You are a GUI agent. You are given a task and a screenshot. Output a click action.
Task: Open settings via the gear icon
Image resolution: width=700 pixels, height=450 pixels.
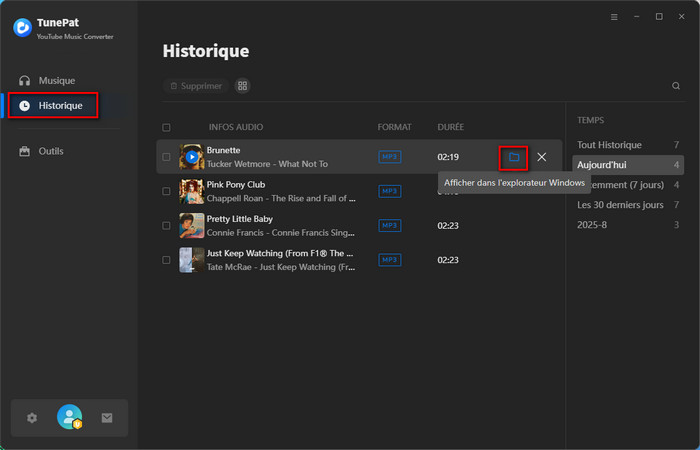[32, 418]
